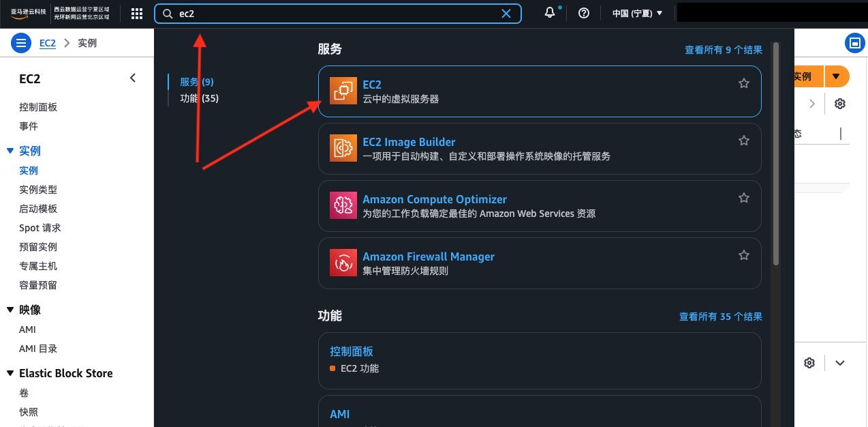Select 预留实例 in the sidebar
The image size is (868, 427).
coord(38,247)
